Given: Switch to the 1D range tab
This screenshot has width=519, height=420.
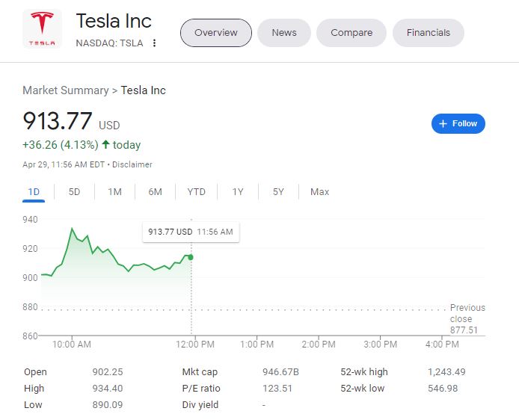Looking at the screenshot, I should [34, 192].
